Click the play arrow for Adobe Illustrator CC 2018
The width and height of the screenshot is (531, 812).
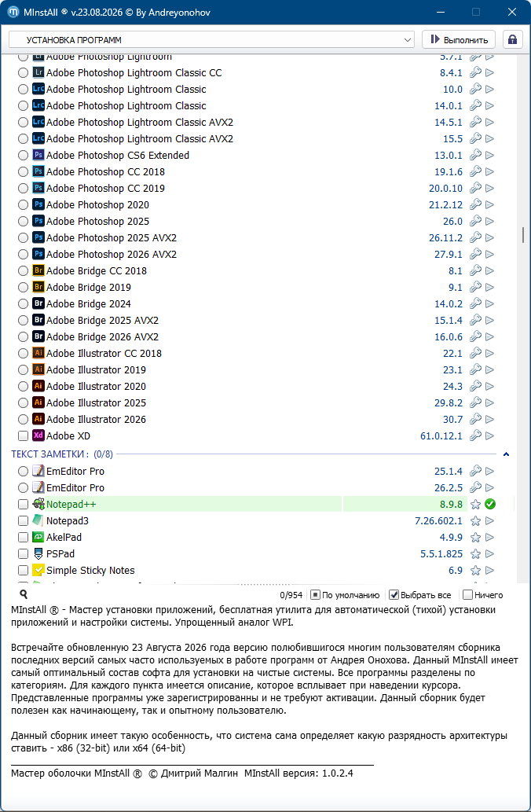click(x=489, y=353)
